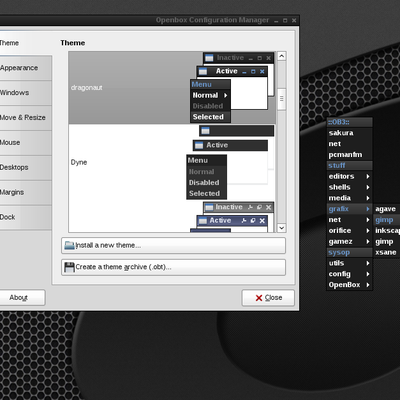Maximize the Openbox Configuration Manager window
Viewport: 400px width, 400px height.
285,21
